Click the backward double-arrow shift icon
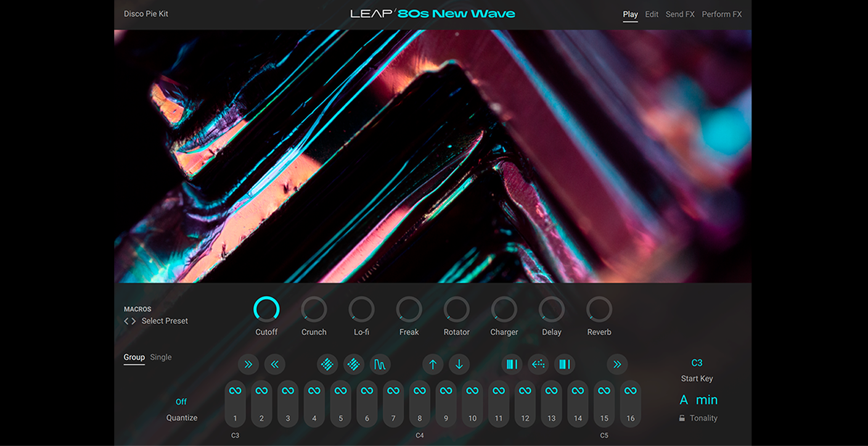 [x=275, y=364]
